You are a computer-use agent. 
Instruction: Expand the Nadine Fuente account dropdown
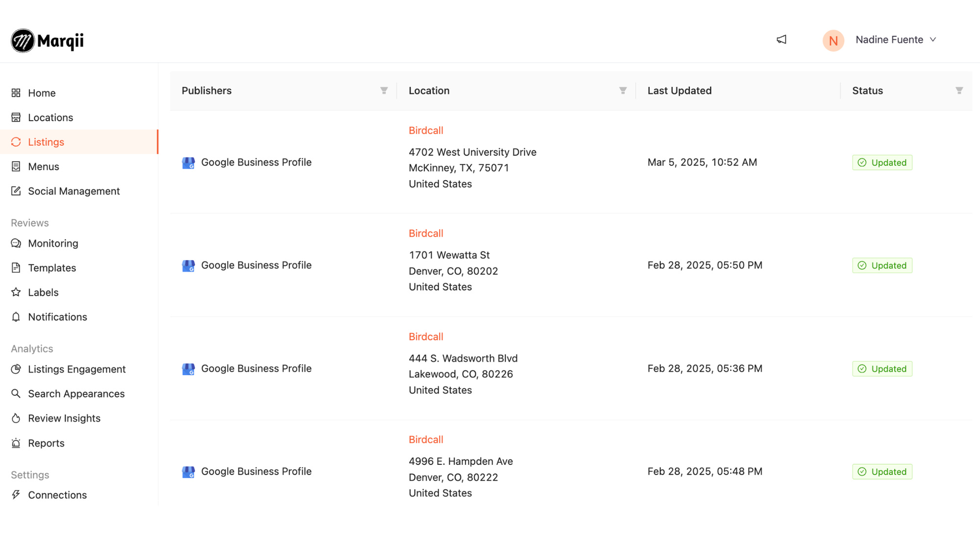(x=896, y=40)
